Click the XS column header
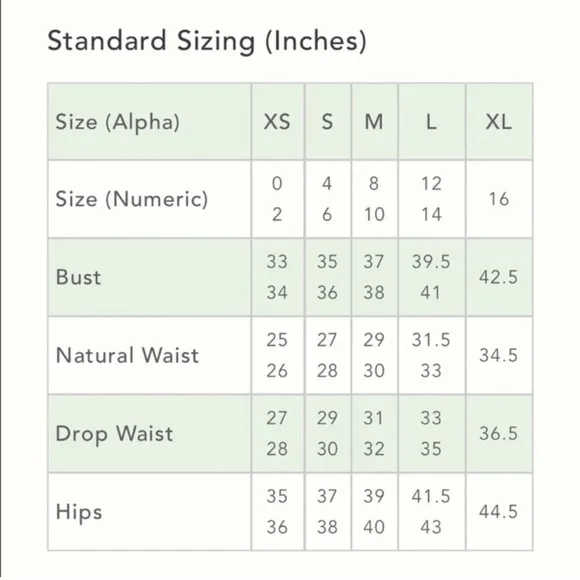 click(277, 122)
